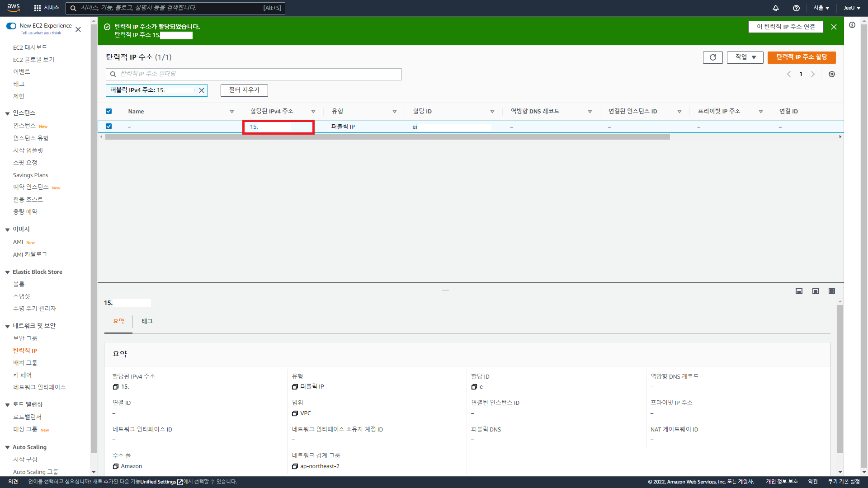Open the 작업 actions dropdown
Screen dimensions: 868x488
[x=745, y=57]
